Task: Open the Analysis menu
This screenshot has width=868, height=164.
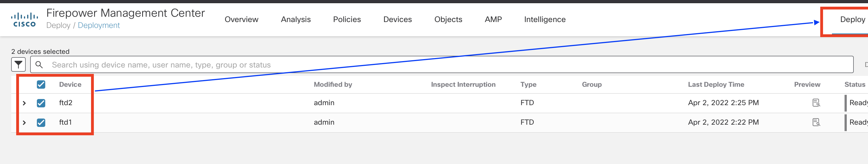Action: (295, 20)
